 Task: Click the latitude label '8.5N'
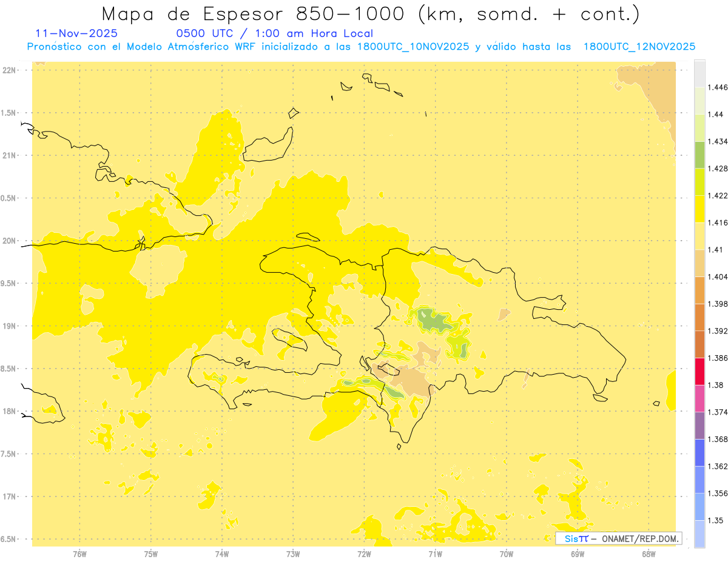[9, 369]
